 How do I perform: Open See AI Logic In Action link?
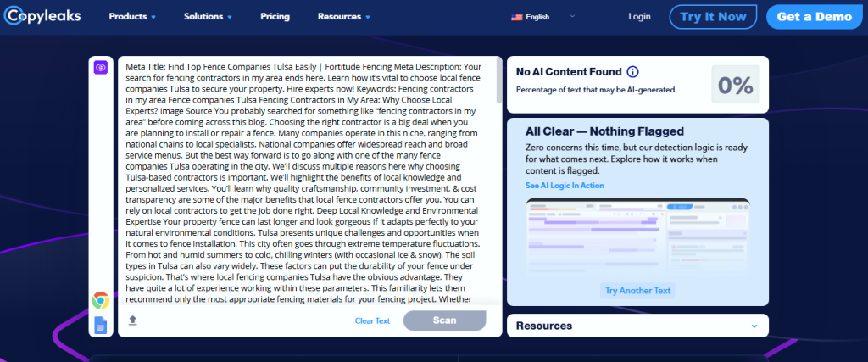[x=564, y=186]
